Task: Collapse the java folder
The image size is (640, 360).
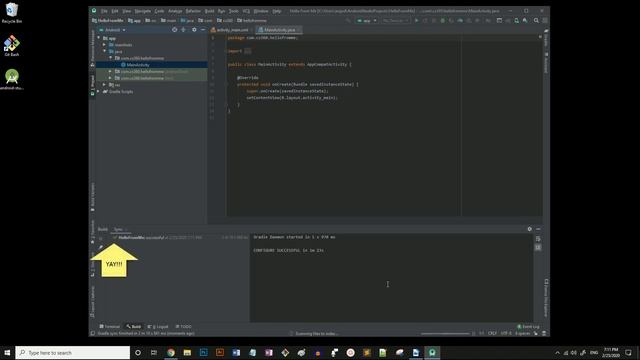Action: [x=104, y=51]
